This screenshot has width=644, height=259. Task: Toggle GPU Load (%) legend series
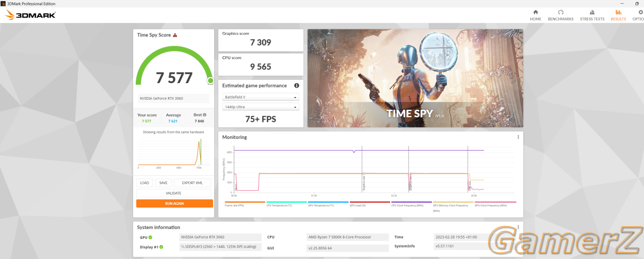click(370, 204)
